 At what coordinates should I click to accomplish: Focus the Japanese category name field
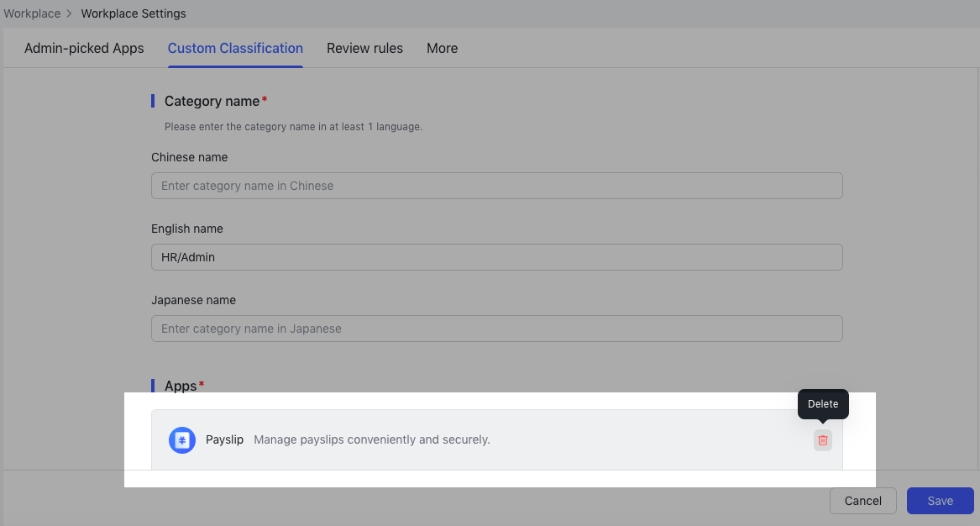tap(496, 329)
